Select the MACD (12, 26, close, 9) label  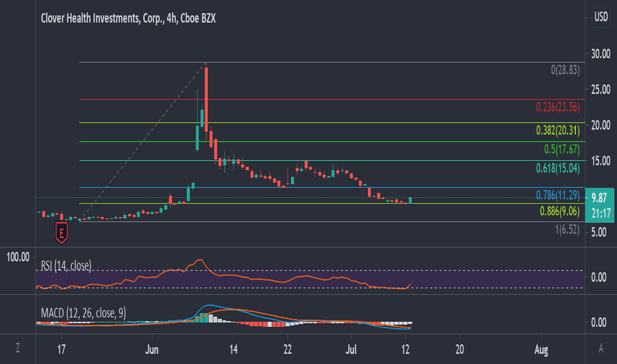(83, 313)
